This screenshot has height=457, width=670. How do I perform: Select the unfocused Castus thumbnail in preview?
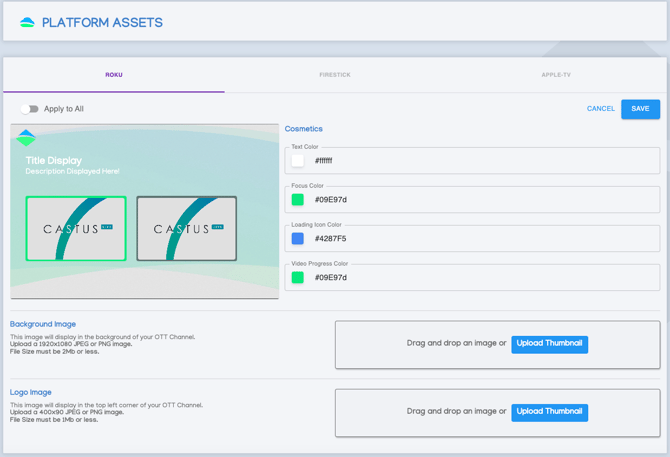187,229
